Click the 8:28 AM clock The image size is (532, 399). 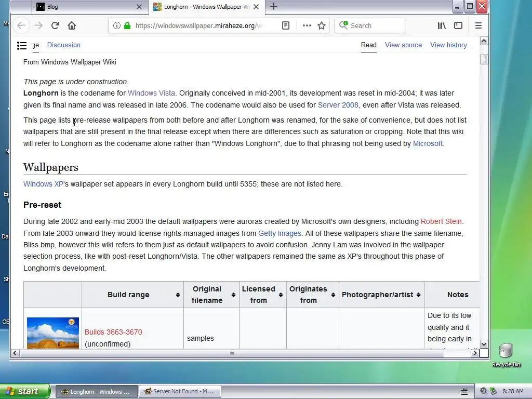[513, 391]
